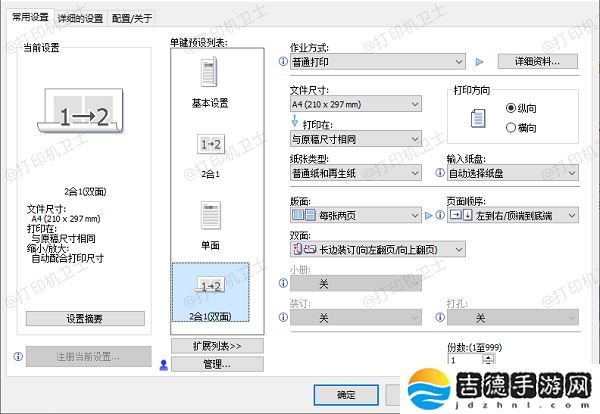
Task: Open the 小册 dropdown
Action: (356, 284)
